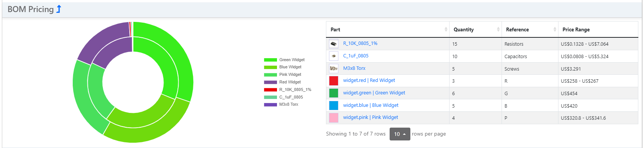The width and height of the screenshot is (644, 148).
Task: Click price range US$258 - US$267
Action: click(x=580, y=81)
